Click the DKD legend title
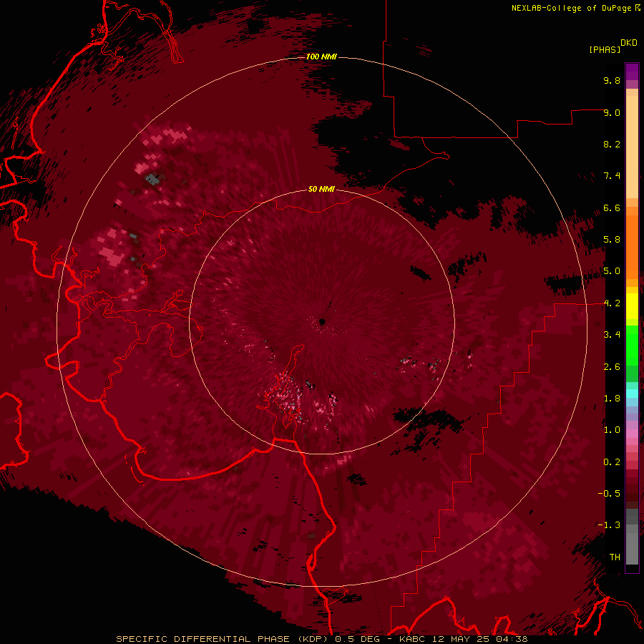 click(x=629, y=43)
